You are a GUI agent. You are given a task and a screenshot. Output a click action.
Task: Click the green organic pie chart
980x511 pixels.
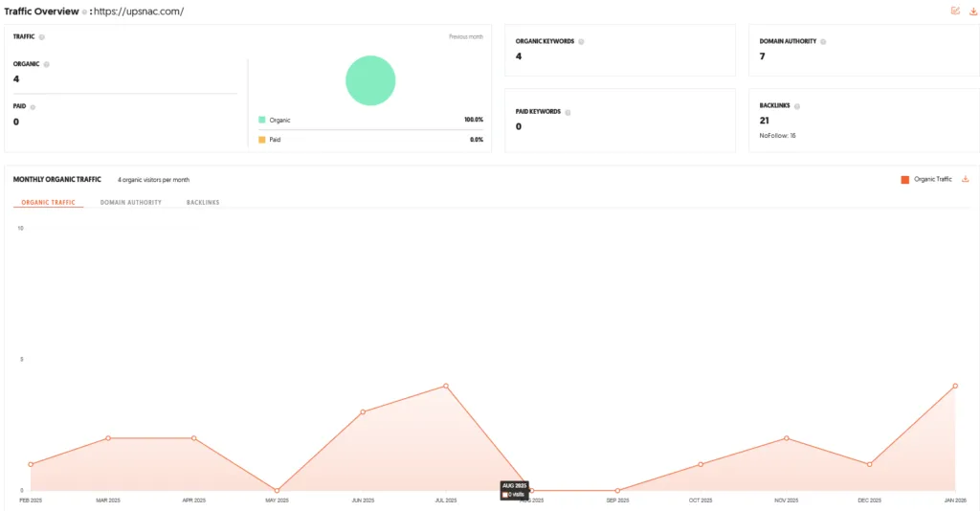(x=370, y=80)
